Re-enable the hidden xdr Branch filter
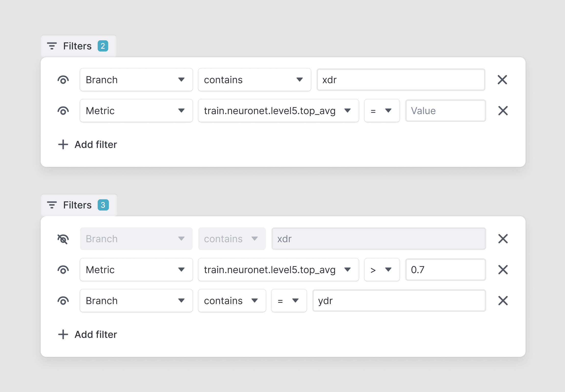The image size is (565, 392). coord(63,239)
